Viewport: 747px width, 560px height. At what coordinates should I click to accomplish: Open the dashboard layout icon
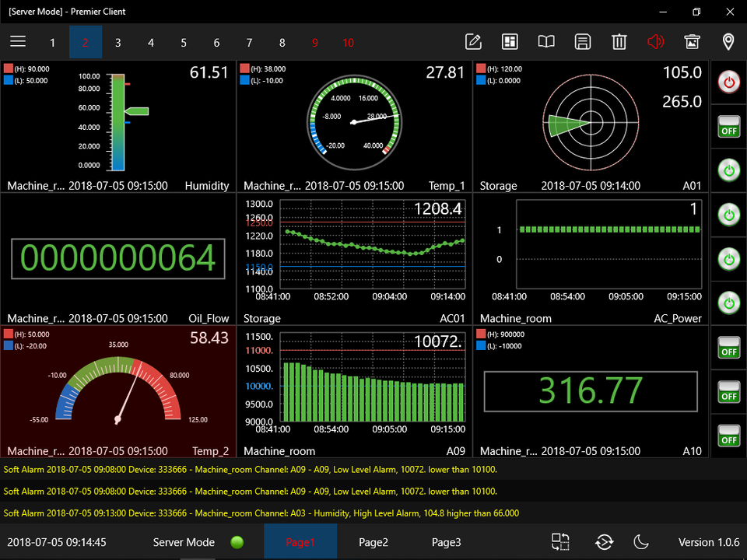pos(510,42)
